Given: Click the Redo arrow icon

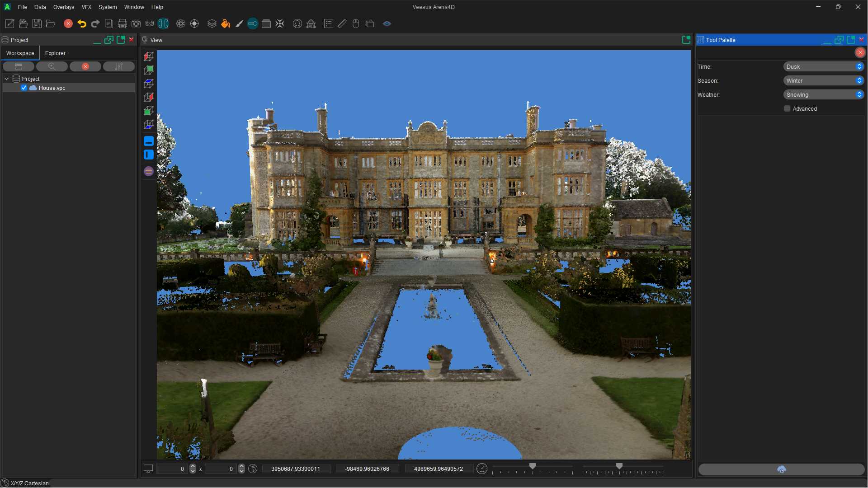Looking at the screenshot, I should [x=95, y=23].
